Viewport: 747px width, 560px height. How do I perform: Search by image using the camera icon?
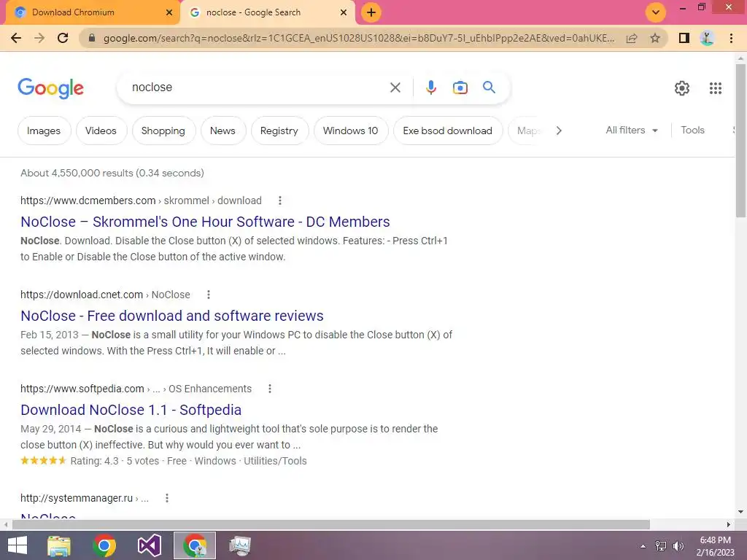460,87
